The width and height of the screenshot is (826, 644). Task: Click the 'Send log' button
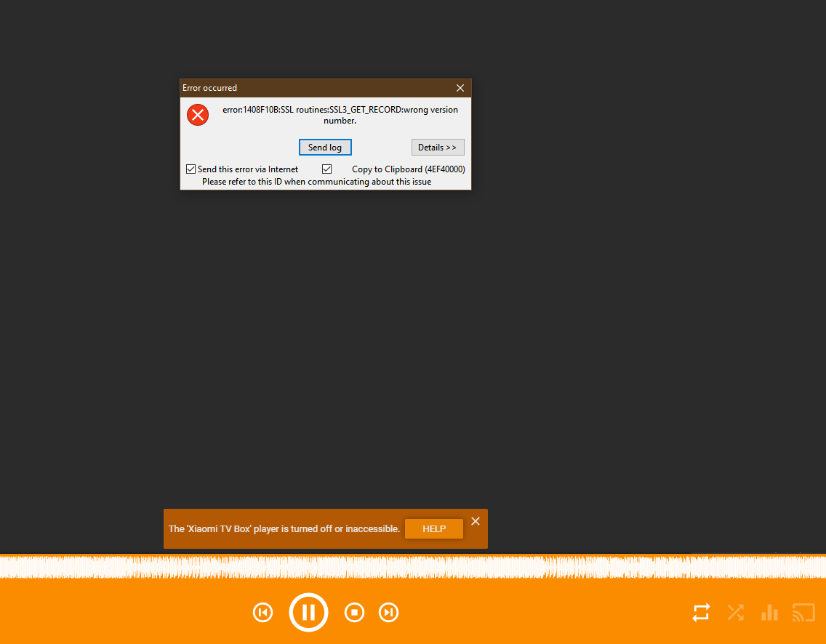click(x=325, y=148)
